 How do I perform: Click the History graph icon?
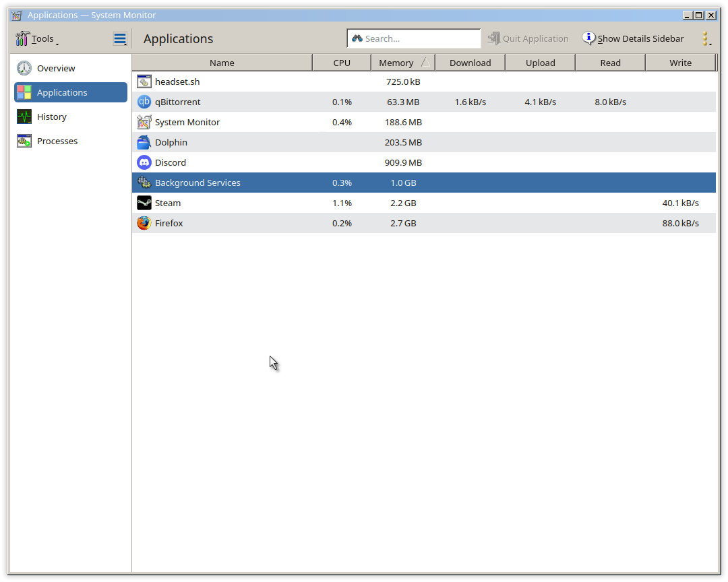(24, 117)
